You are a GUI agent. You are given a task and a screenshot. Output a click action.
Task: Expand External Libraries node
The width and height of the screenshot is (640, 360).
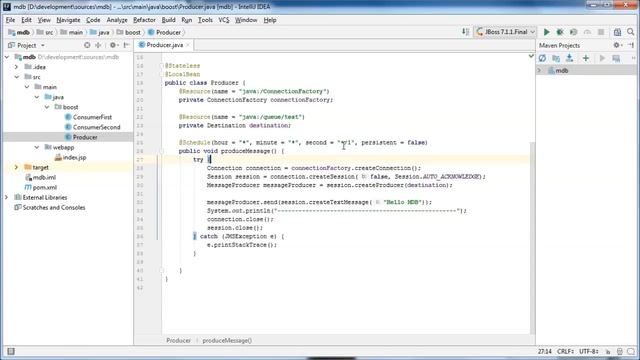(x=7, y=198)
